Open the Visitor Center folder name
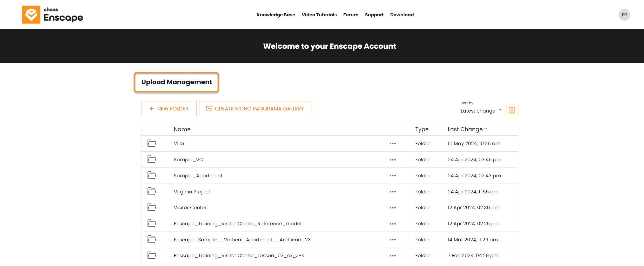644x266 pixels. point(190,207)
